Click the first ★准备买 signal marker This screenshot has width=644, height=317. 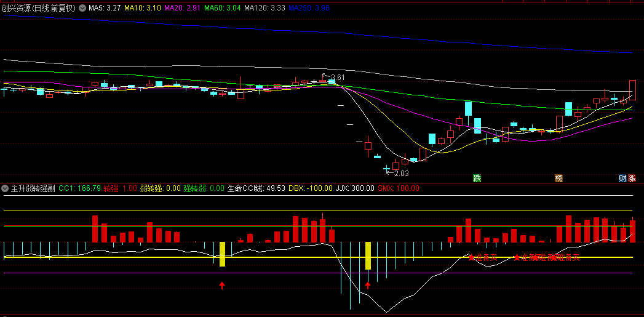pyautogui.click(x=483, y=258)
